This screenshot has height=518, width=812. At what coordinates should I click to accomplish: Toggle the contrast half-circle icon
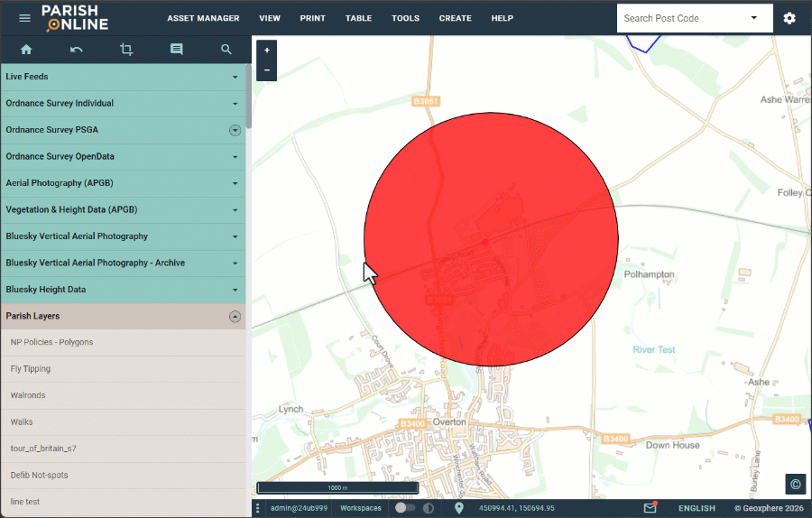pos(429,508)
